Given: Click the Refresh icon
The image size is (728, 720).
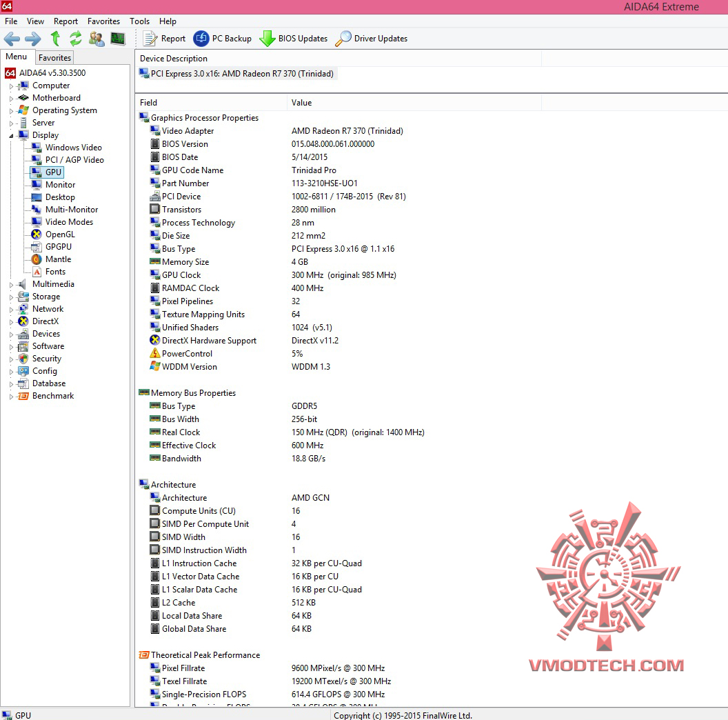Looking at the screenshot, I should tap(76, 39).
